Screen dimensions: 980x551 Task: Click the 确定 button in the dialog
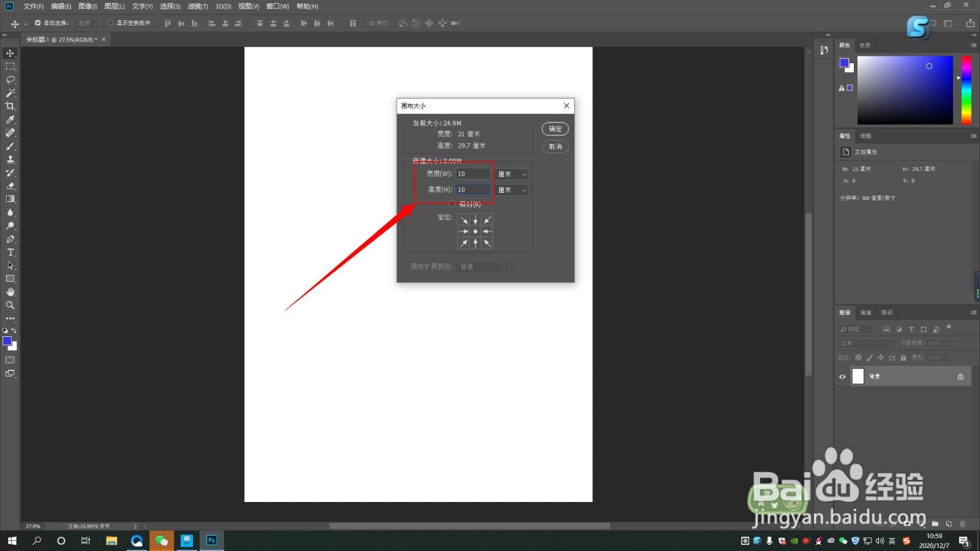tap(555, 129)
